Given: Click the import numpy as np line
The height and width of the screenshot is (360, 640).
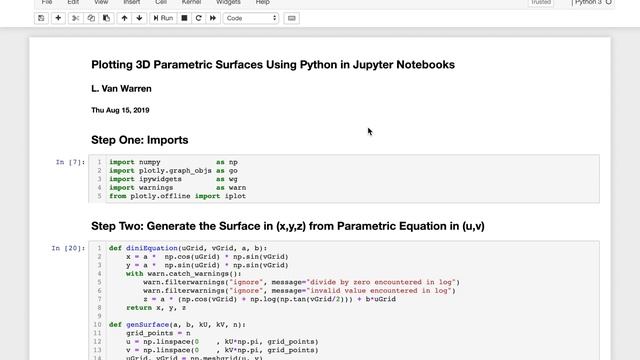Looking at the screenshot, I should (173, 162).
